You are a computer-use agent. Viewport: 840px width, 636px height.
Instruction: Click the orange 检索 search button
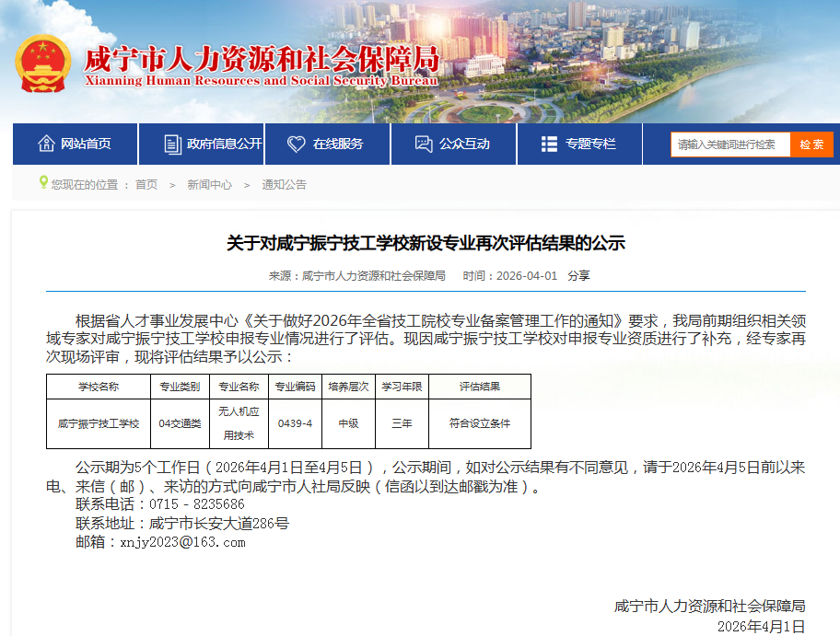point(811,145)
